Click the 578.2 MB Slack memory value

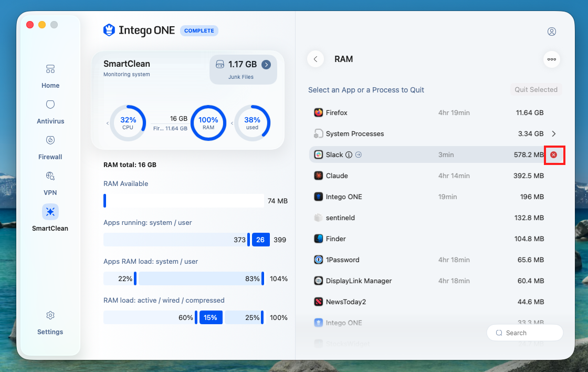[x=529, y=154]
